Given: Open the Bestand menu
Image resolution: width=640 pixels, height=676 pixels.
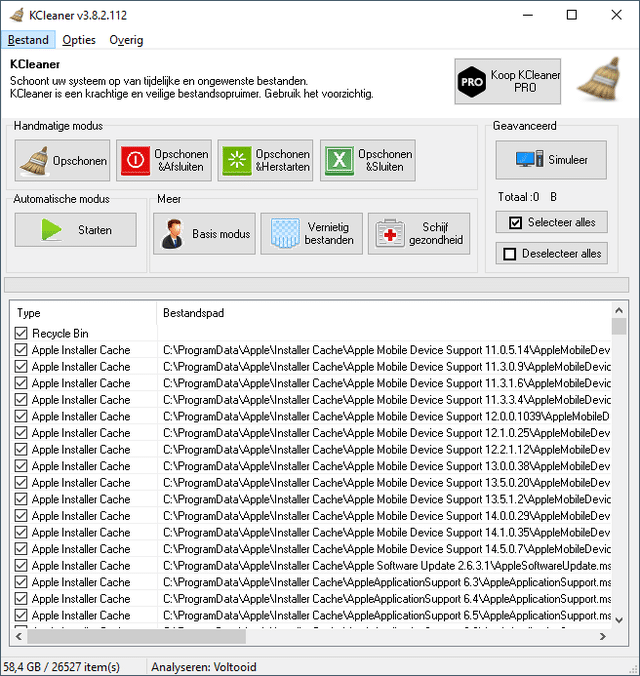Looking at the screenshot, I should (x=28, y=40).
